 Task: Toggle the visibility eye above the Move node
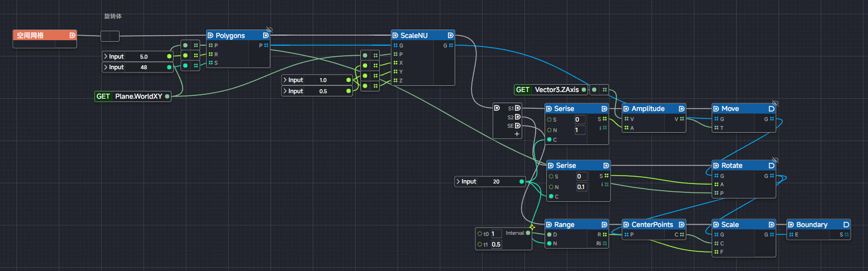click(x=775, y=103)
